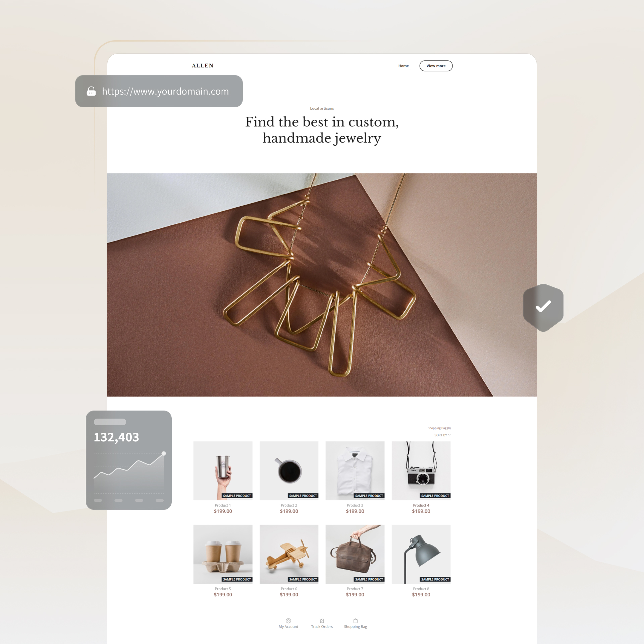
Task: Select the Local artisans category label
Action: (x=322, y=108)
